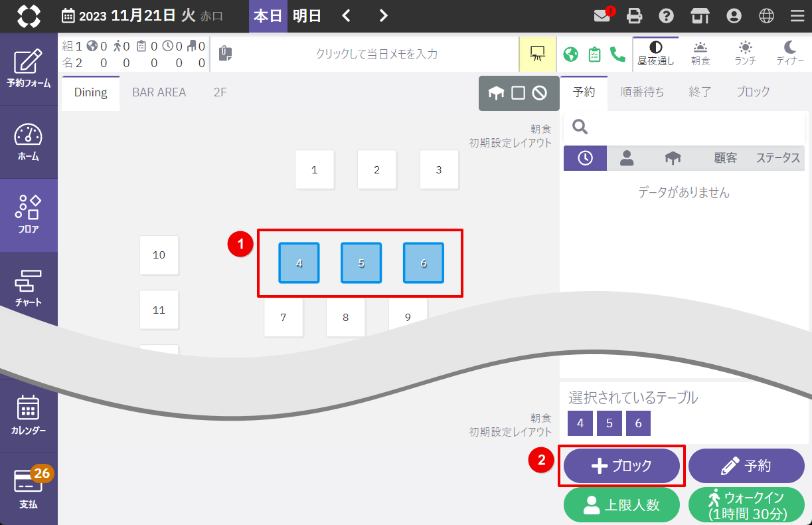Open the printer icon in header
The height and width of the screenshot is (525, 812).
point(635,16)
